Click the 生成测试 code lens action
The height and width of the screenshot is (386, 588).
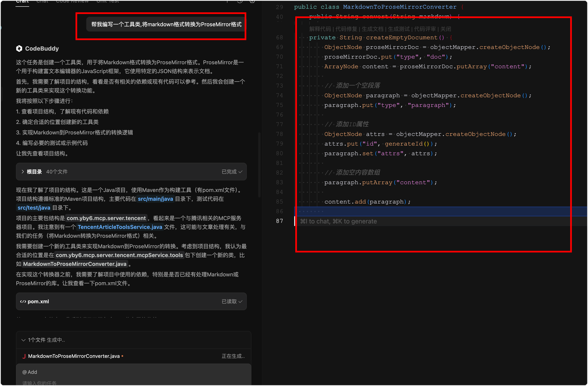(x=399, y=29)
